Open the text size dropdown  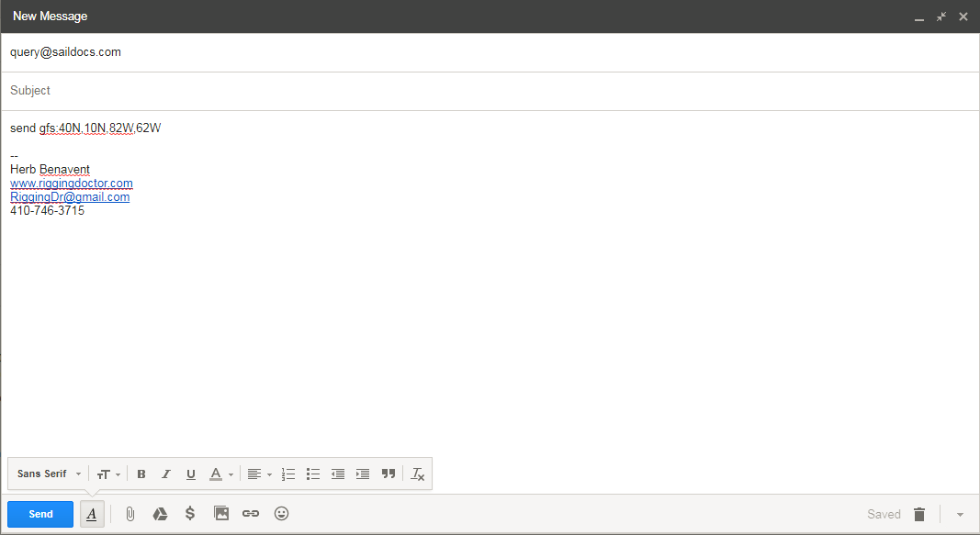[x=108, y=474]
